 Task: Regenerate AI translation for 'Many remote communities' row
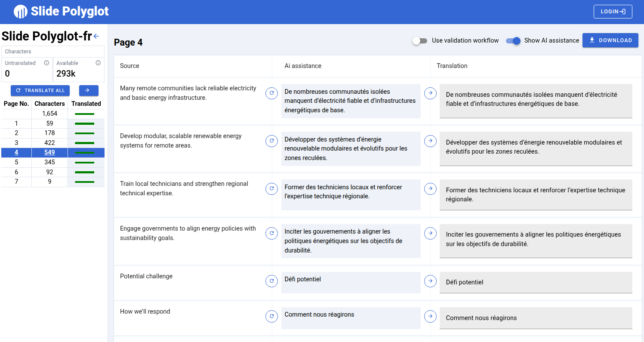pos(271,93)
